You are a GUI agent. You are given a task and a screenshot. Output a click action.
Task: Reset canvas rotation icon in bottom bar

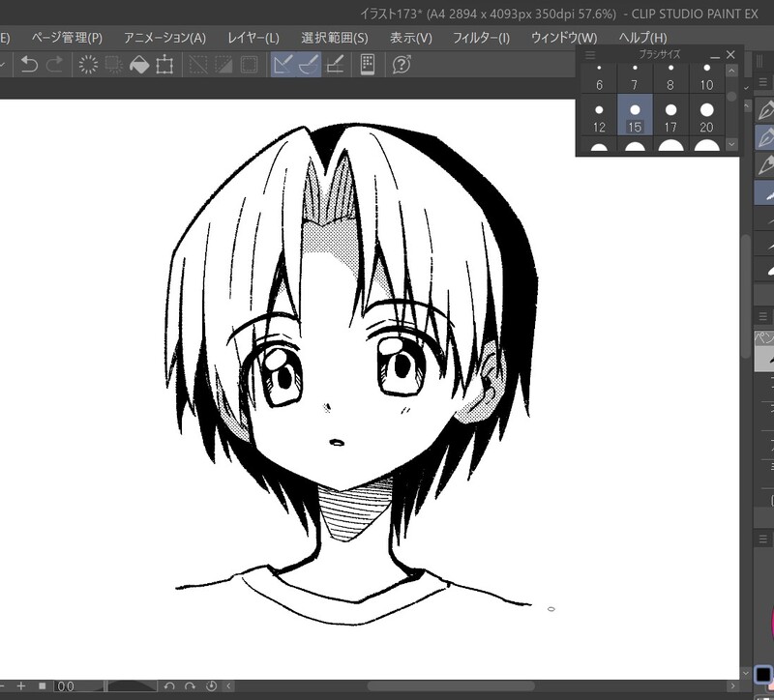point(211,686)
